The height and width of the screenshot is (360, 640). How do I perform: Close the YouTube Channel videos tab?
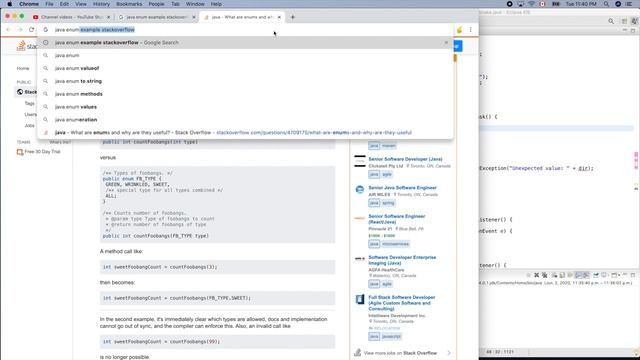pyautogui.click(x=109, y=17)
